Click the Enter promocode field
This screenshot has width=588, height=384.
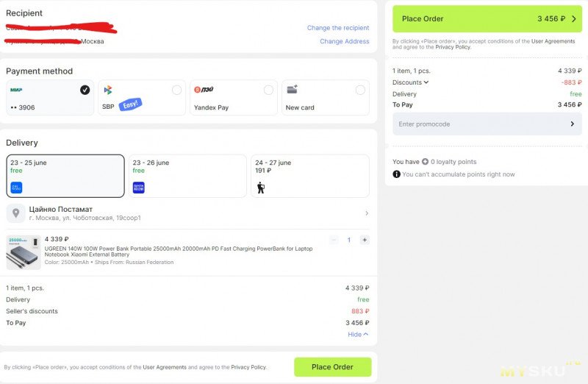[487, 124]
